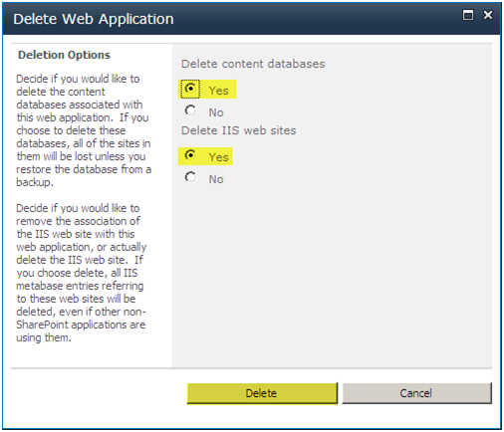
Task: Cancel the web application deletion
Action: (416, 393)
